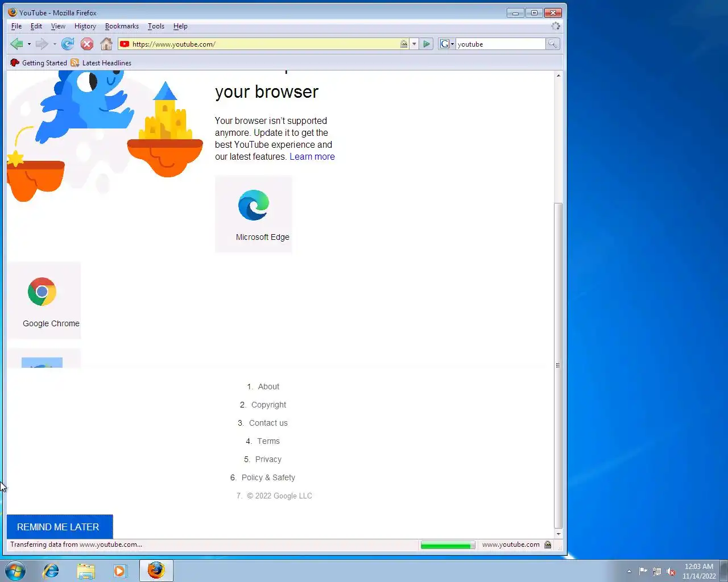Stop loading with the red Stop icon
Screen dimensions: 728x582
(87, 44)
